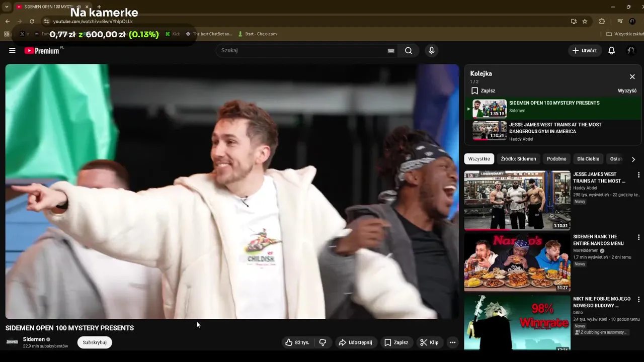Open the on-screen keyboard icon in search
Screen dimensions: 644x362
tap(391, 50)
